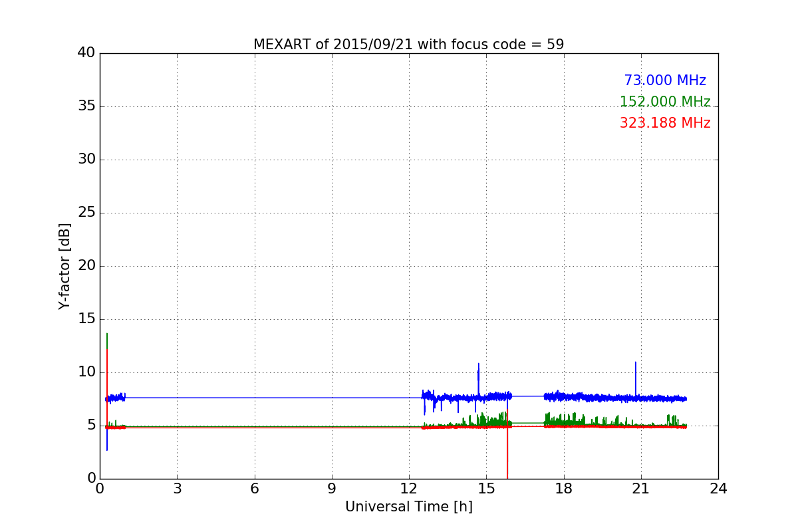Click the Universal Time [h] axis label
Screen dimensions: 798x532
408,507
